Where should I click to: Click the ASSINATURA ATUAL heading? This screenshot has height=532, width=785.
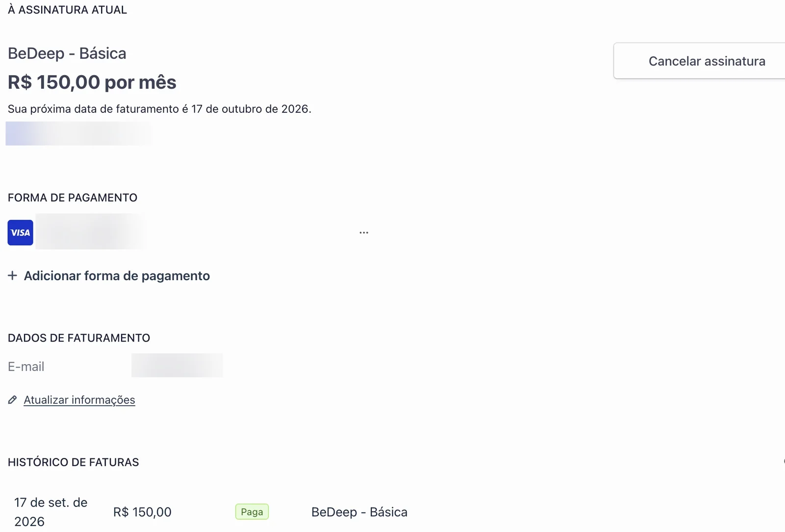pos(67,10)
